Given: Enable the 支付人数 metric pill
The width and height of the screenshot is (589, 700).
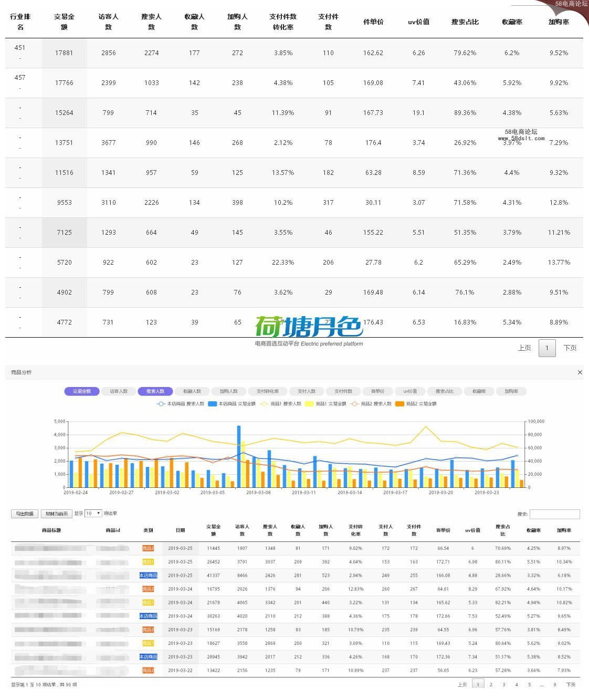Looking at the screenshot, I should [307, 391].
